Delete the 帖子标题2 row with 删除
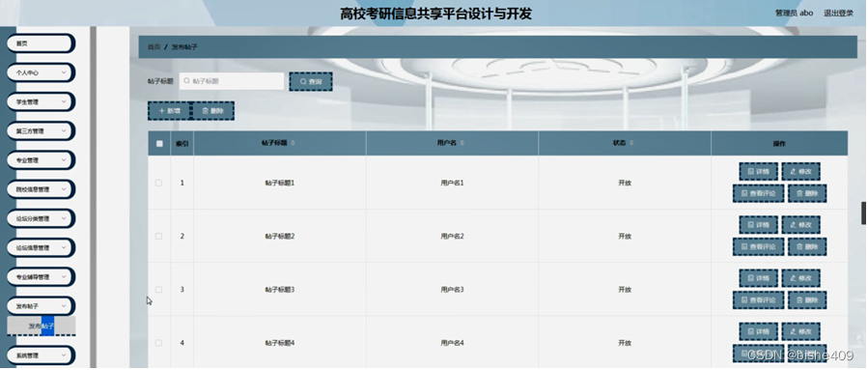This screenshot has height=370, width=868. (x=807, y=246)
